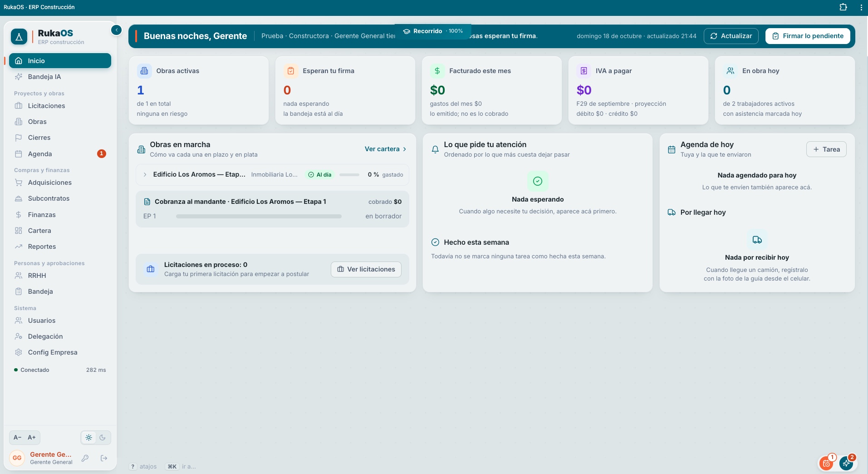Open the browser three-dot menu
Viewport: 868px width, 474px height.
click(x=861, y=7)
